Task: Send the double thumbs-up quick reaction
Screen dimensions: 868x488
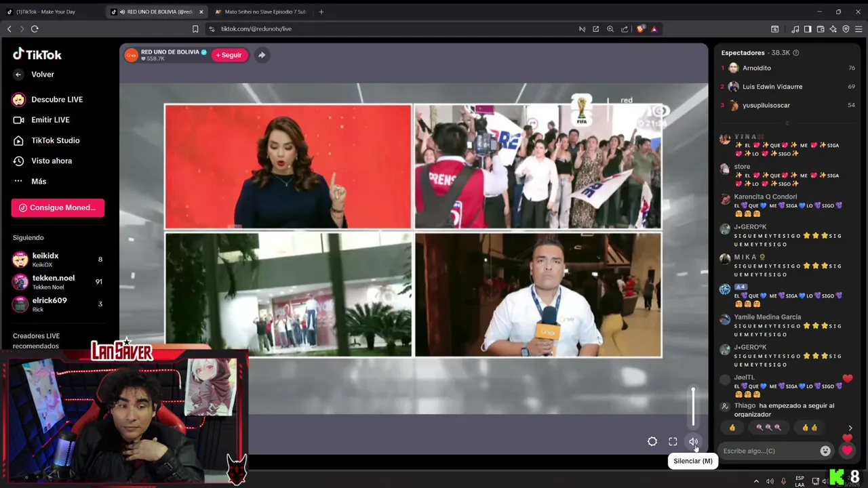Action: pos(810,428)
